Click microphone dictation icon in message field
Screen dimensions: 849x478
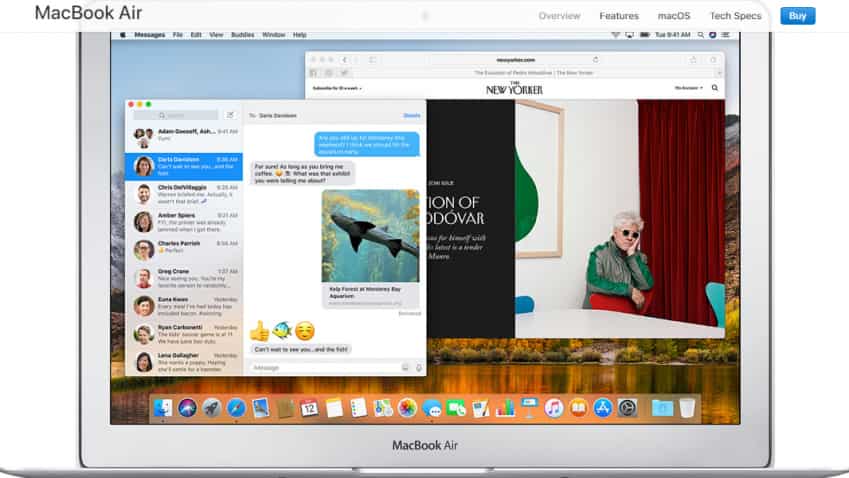coord(419,368)
